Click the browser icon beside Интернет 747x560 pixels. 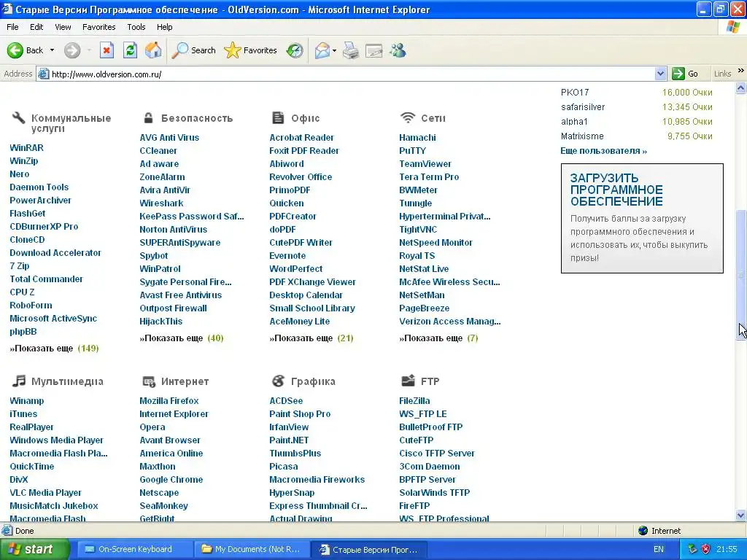[149, 381]
